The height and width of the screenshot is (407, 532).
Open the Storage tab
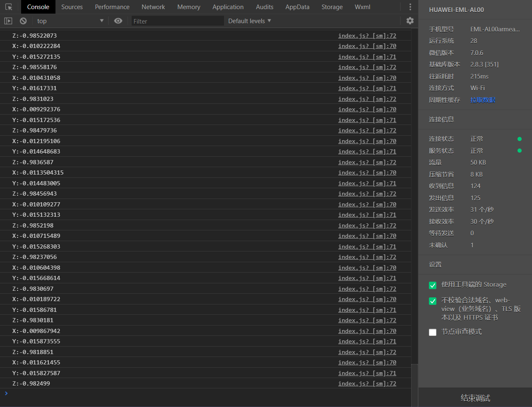[x=332, y=7]
